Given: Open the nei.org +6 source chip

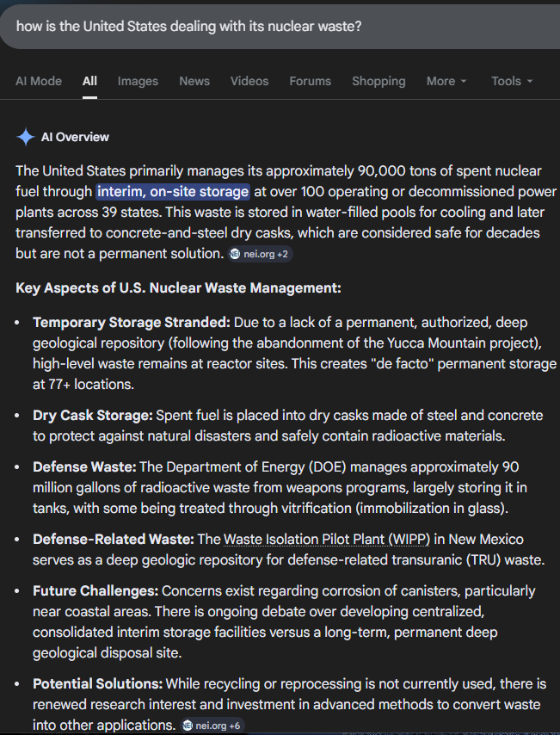Looking at the screenshot, I should coord(212,726).
